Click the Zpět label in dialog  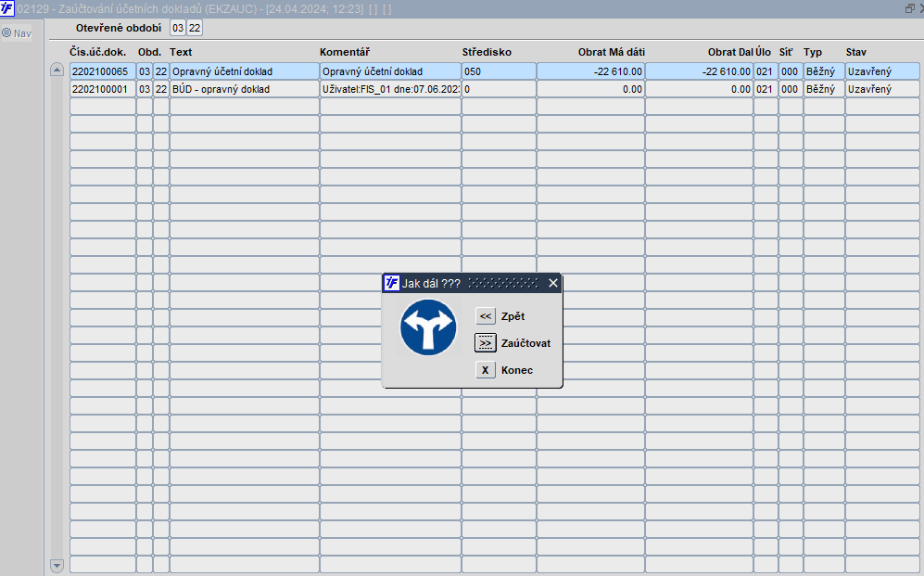513,316
